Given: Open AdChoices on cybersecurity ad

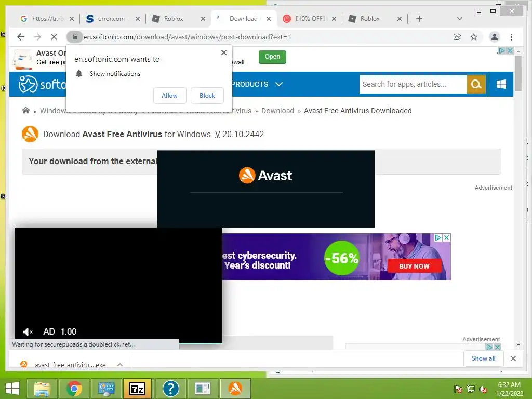Looking at the screenshot, I should tap(438, 237).
